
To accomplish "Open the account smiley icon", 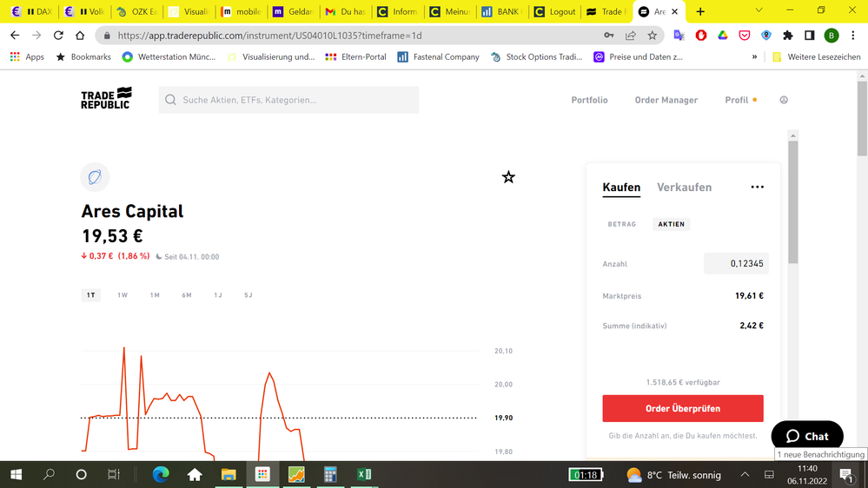I will 784,100.
